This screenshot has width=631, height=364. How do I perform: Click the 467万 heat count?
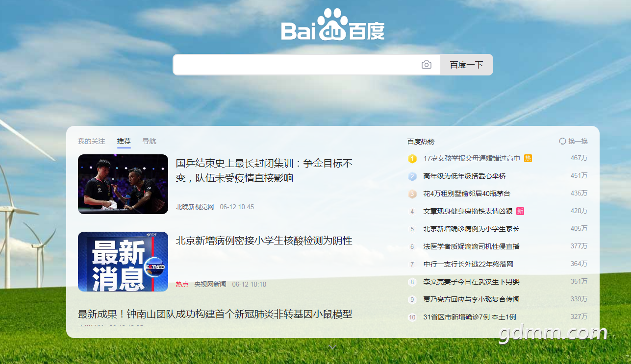[579, 158]
